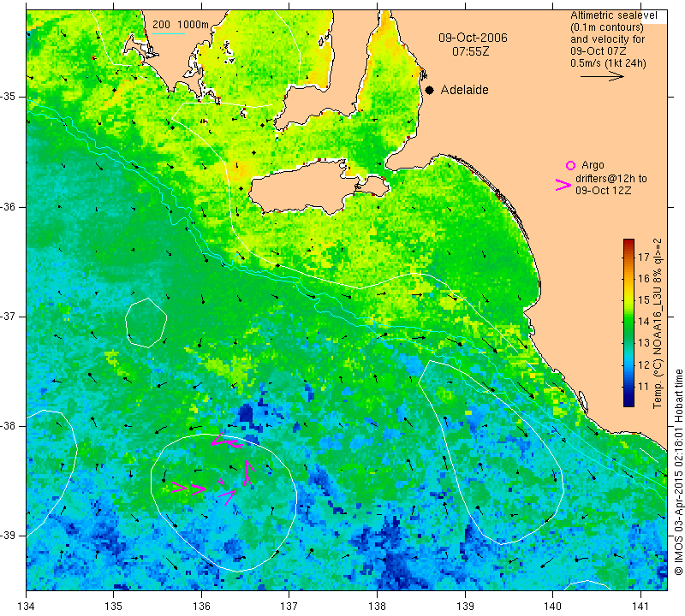Click the longitude axis label 141
Image resolution: width=685 pixels, height=616 pixels.
(x=640, y=607)
